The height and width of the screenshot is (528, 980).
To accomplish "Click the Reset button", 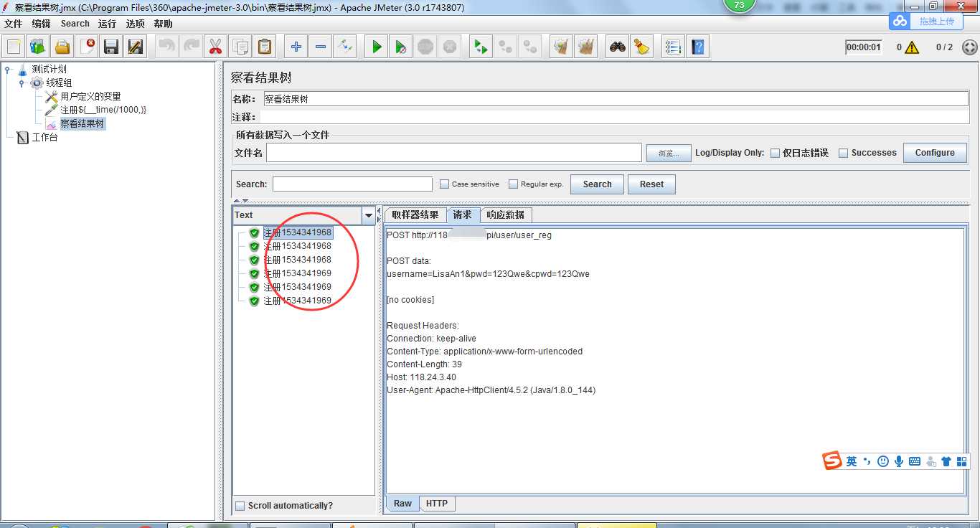I will point(651,184).
